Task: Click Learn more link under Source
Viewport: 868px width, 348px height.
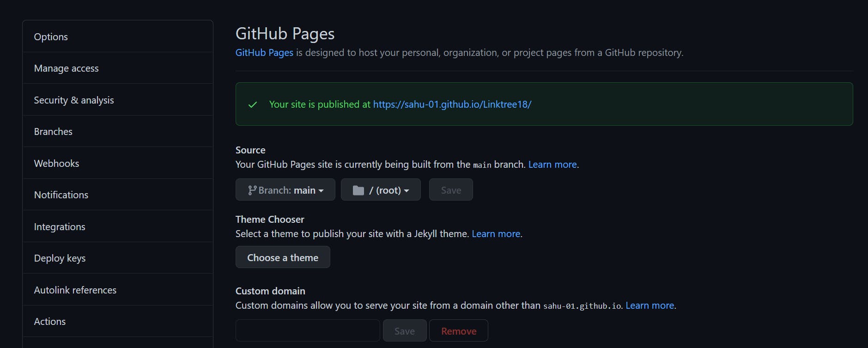Action: pyautogui.click(x=552, y=165)
